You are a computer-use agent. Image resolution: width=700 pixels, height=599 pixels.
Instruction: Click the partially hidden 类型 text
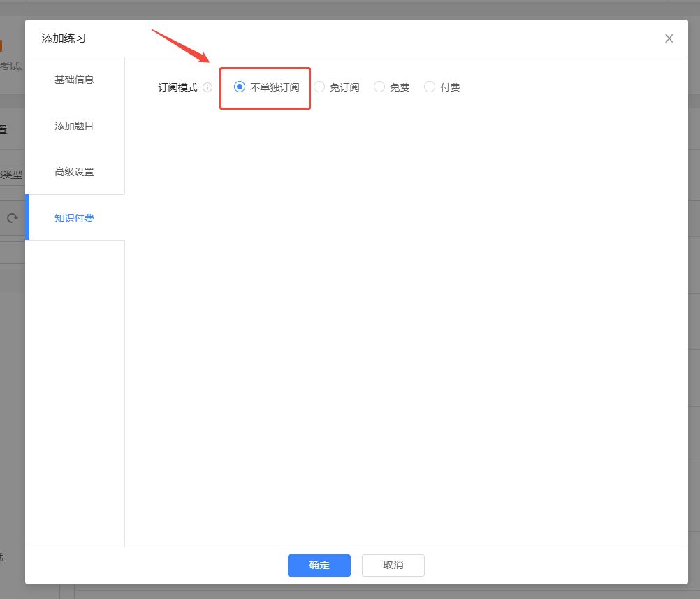(x=12, y=175)
